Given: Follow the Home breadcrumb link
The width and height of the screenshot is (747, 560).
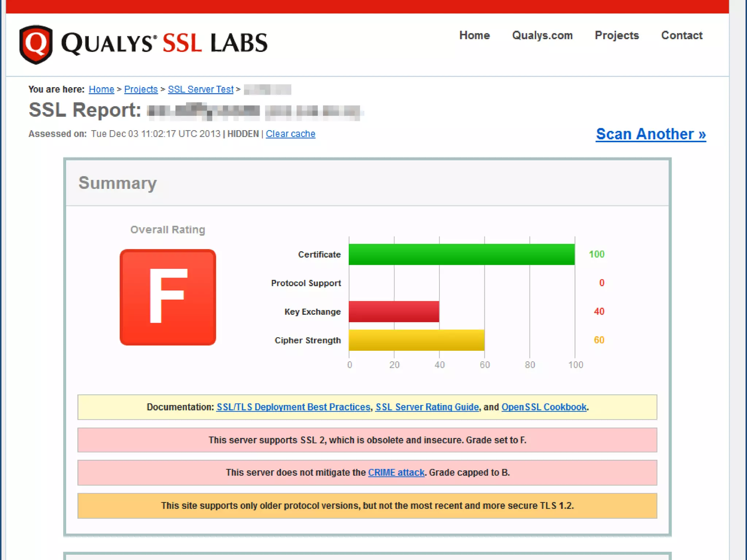Looking at the screenshot, I should pos(101,89).
